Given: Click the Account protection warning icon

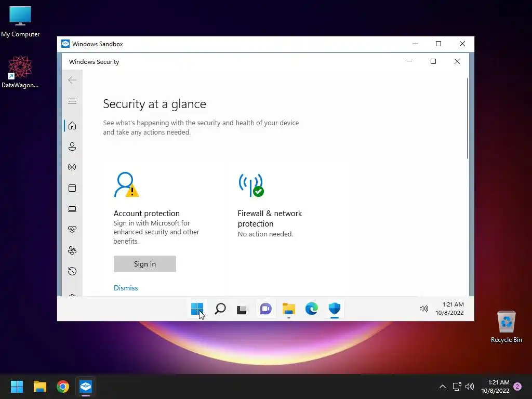Looking at the screenshot, I should coord(126,184).
